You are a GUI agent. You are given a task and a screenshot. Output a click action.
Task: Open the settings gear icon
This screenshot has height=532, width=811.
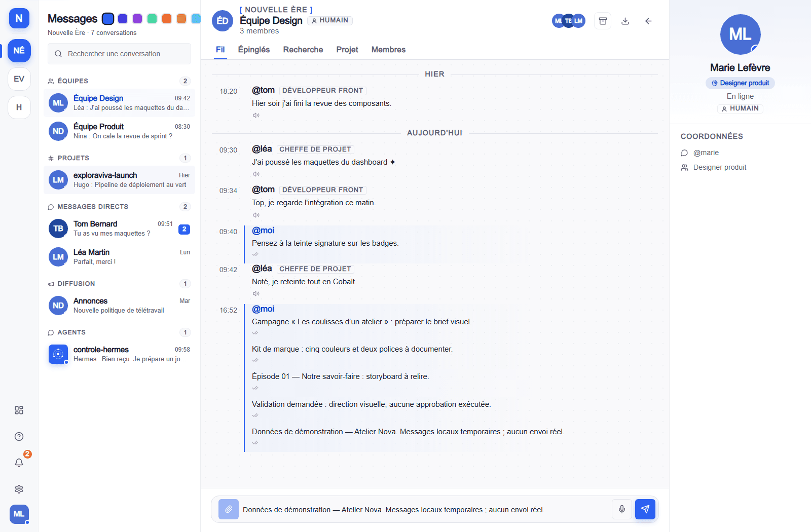19,489
